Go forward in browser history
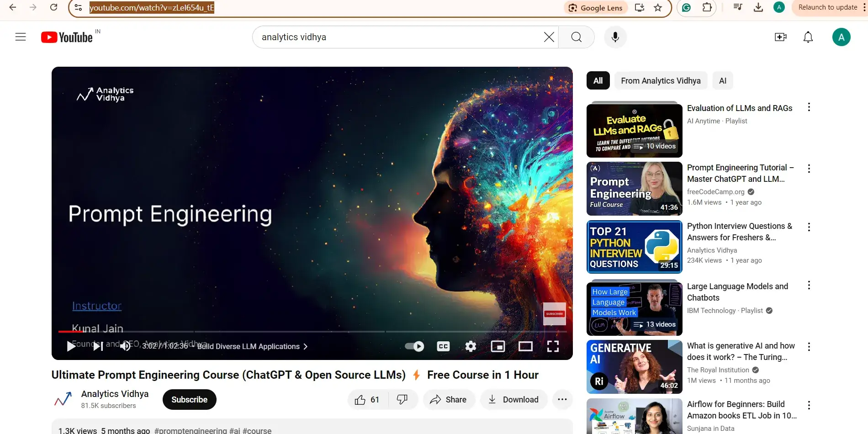The height and width of the screenshot is (434, 868). tap(33, 7)
